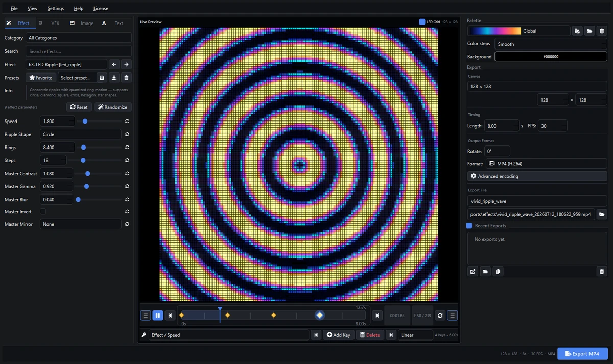Toggle the timeline loop icon
The image size is (613, 364).
[x=440, y=316]
